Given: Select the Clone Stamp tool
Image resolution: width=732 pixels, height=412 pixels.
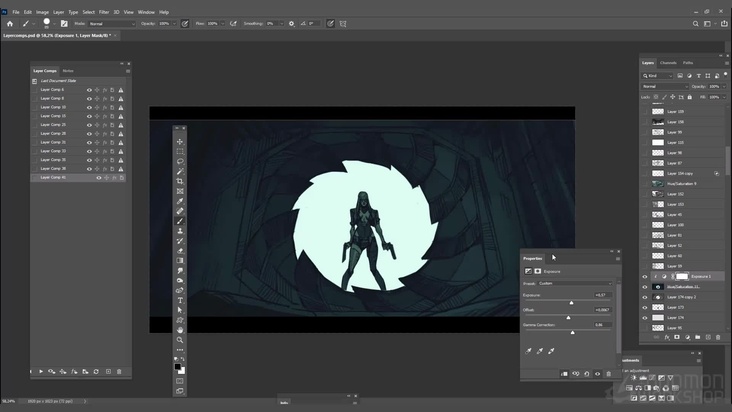Looking at the screenshot, I should coord(180,231).
